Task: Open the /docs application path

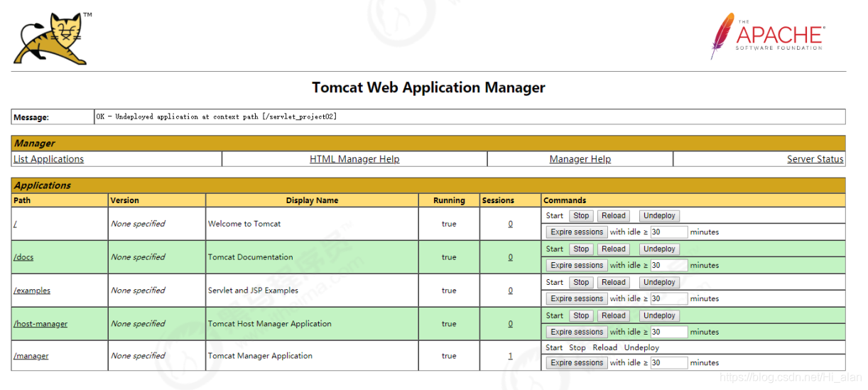Action: tap(23, 257)
